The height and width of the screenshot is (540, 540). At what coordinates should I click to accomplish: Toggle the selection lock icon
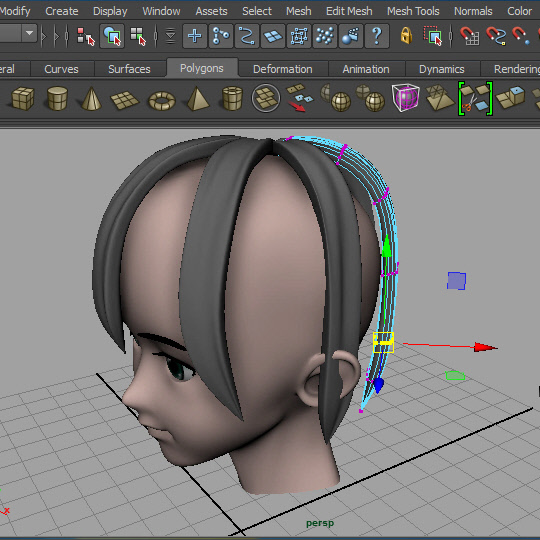(x=406, y=35)
